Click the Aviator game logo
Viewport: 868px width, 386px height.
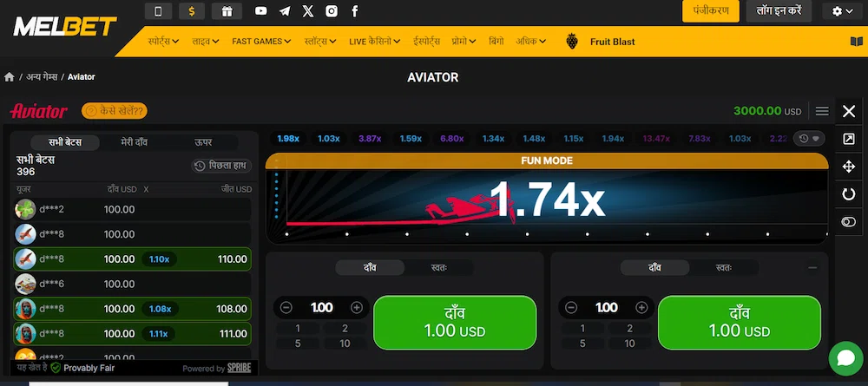click(38, 111)
